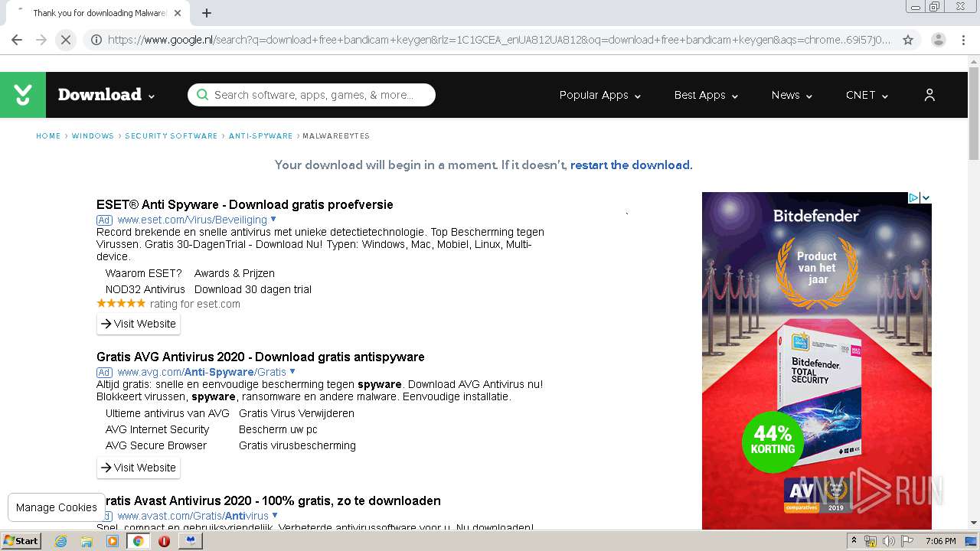Click Download 30 dagen trial sitelink

(253, 289)
